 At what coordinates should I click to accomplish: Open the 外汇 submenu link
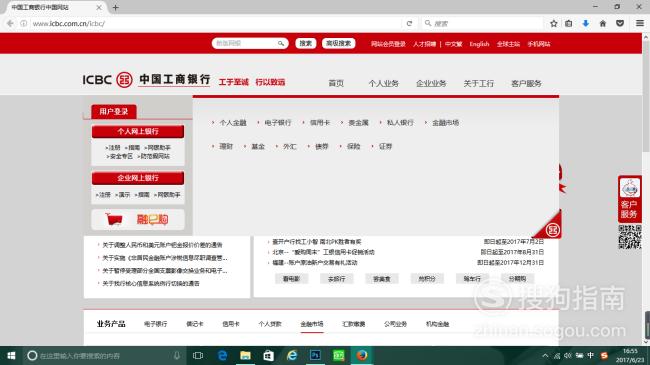(x=290, y=146)
